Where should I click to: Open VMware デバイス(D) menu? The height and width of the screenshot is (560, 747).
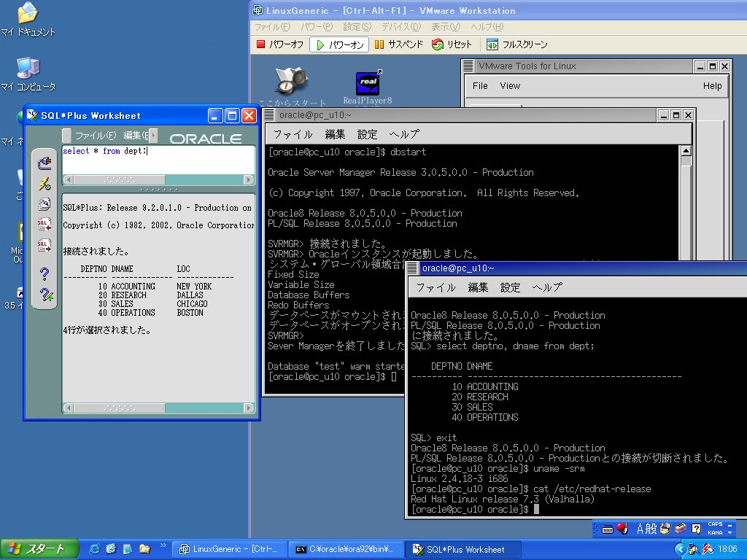tap(401, 27)
